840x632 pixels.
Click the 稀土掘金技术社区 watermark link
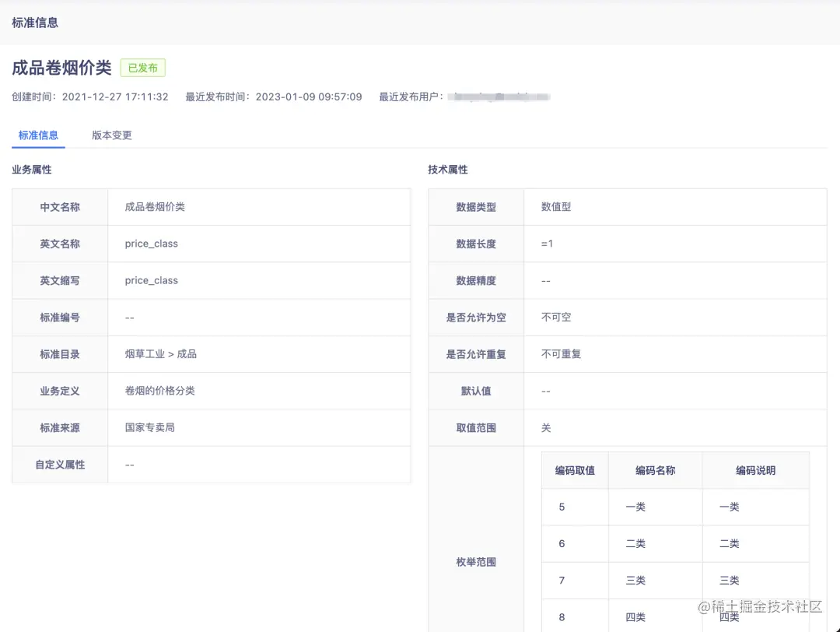pos(758,607)
